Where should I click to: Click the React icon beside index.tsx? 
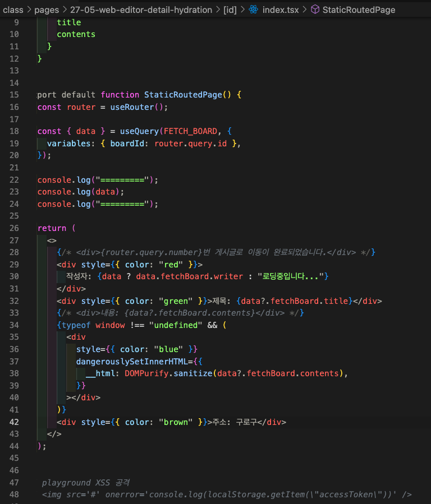[x=254, y=10]
